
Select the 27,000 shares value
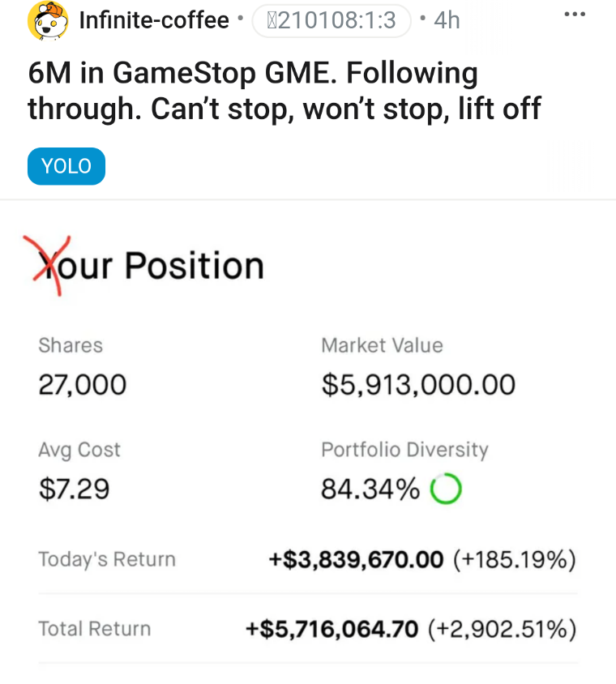pos(83,385)
